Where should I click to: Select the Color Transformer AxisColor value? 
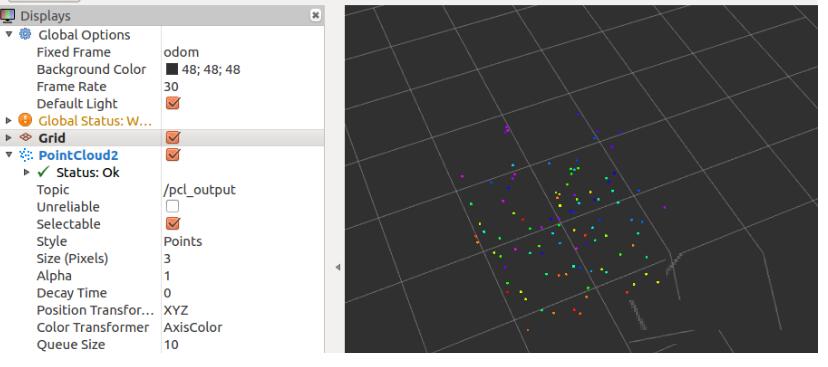[x=242, y=327]
